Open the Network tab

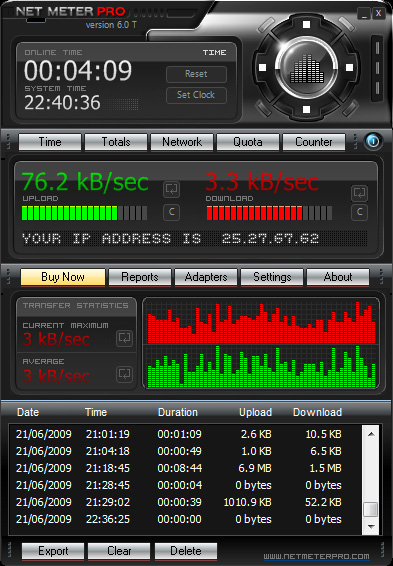(182, 142)
